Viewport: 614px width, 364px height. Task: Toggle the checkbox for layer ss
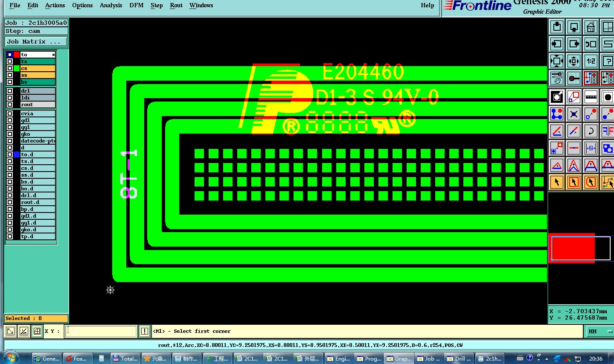click(x=10, y=75)
